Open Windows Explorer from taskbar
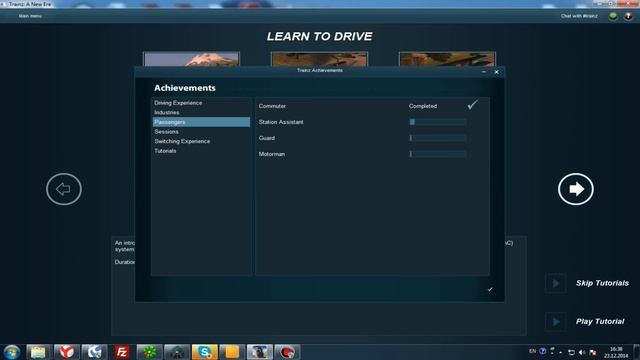This screenshot has width=640, height=360. [38, 352]
